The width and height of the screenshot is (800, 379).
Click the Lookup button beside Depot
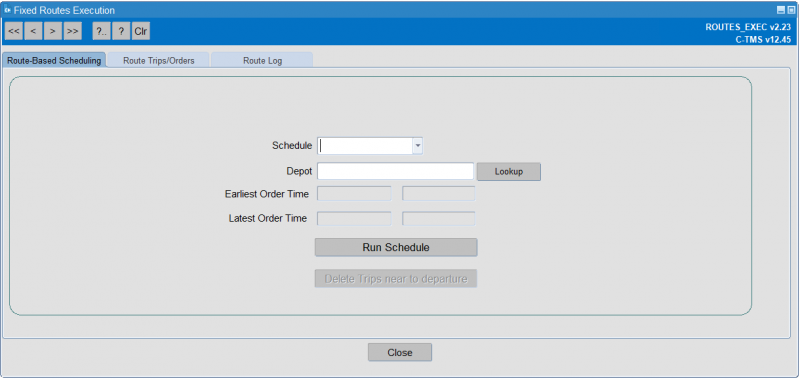click(x=509, y=171)
